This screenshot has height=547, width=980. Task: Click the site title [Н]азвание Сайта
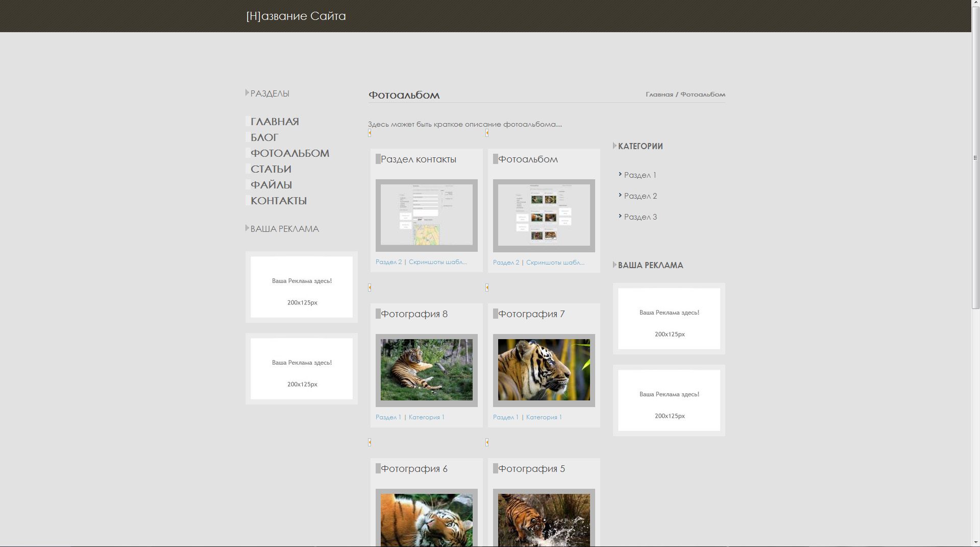coord(296,16)
